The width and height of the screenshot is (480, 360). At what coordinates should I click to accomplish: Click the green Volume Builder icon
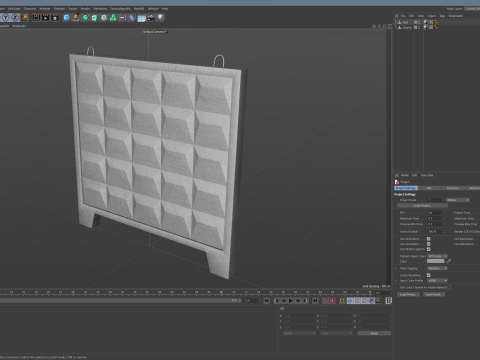113,17
